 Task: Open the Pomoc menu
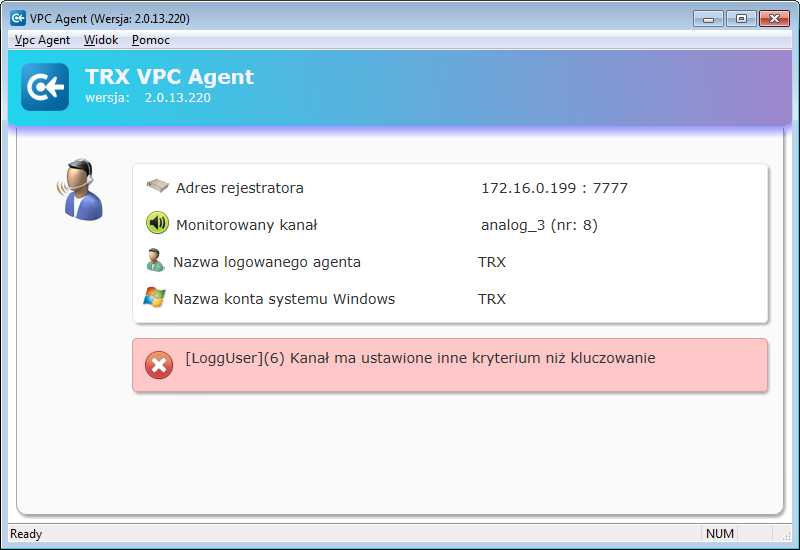click(151, 40)
